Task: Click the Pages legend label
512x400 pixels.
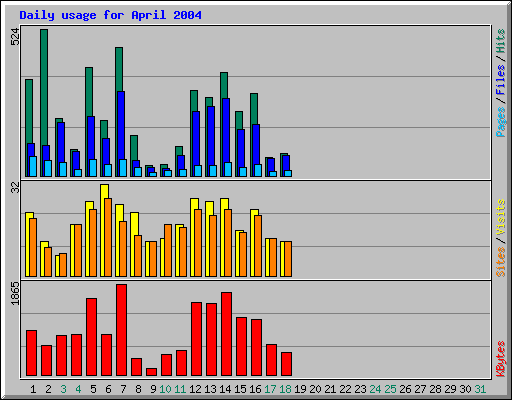Action: (500, 122)
